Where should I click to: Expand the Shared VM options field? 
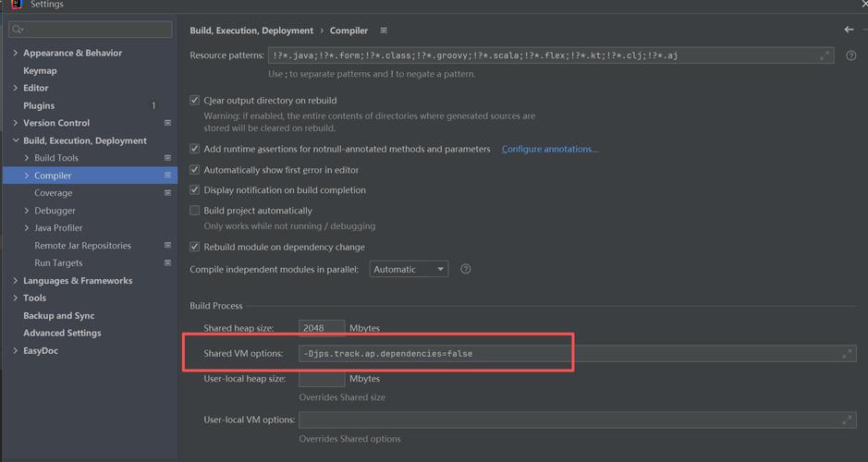(x=847, y=354)
